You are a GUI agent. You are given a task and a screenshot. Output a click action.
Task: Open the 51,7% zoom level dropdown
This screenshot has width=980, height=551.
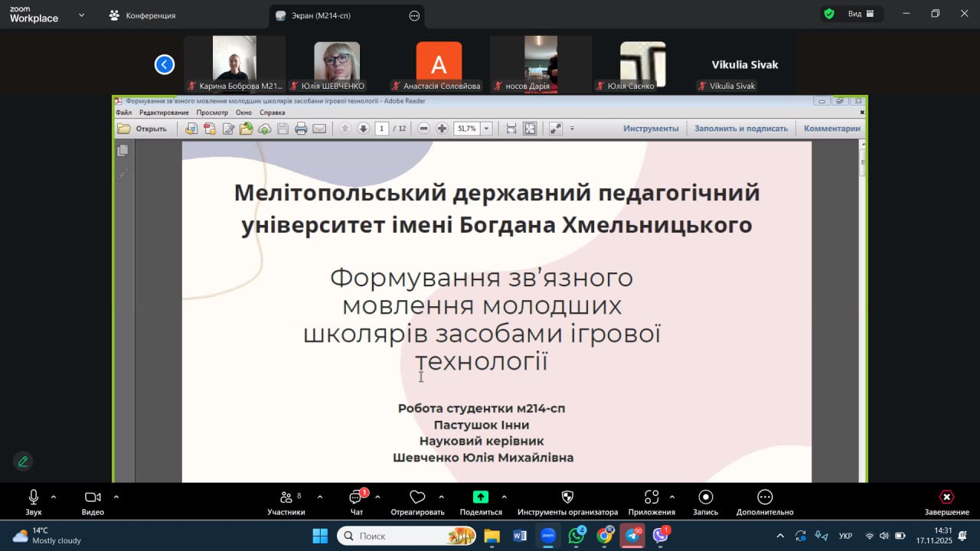click(486, 129)
